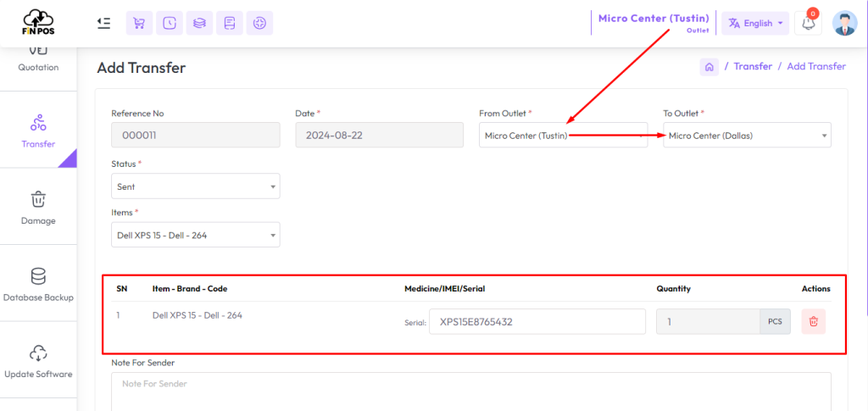This screenshot has width=868, height=411.
Task: Click the Transfer breadcrumb link
Action: click(x=753, y=66)
